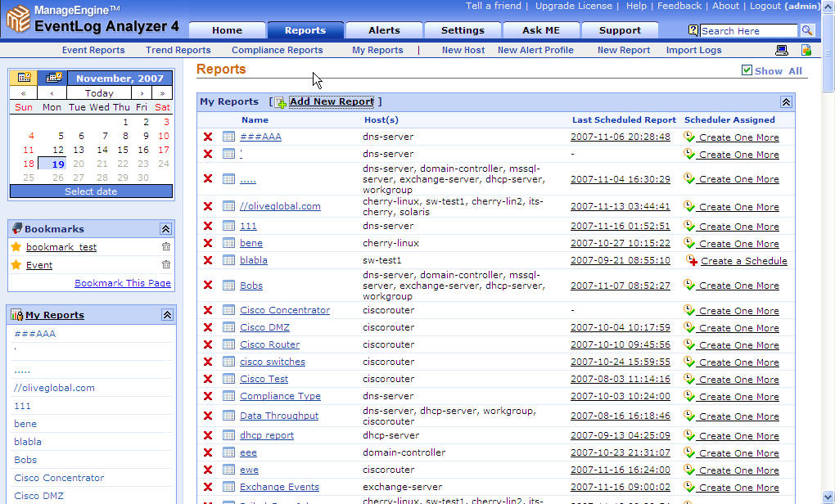Click the Add New Report plus icon
The width and height of the screenshot is (835, 504).
coord(280,101)
